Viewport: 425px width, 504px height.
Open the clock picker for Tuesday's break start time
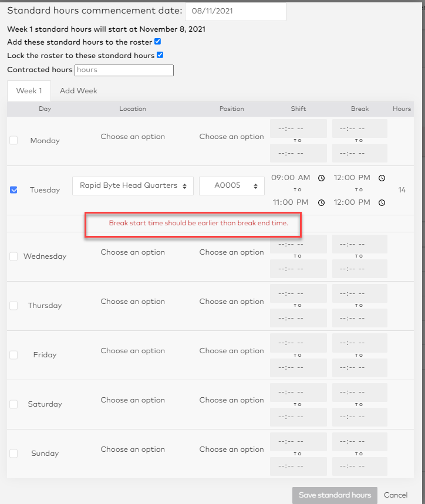click(x=382, y=178)
